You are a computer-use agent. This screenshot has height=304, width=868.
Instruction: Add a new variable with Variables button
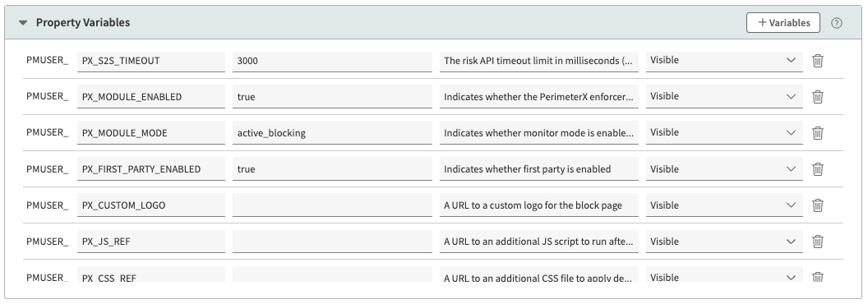[783, 23]
